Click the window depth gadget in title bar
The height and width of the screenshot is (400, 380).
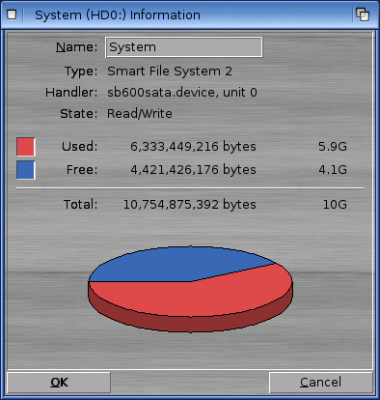(362, 15)
